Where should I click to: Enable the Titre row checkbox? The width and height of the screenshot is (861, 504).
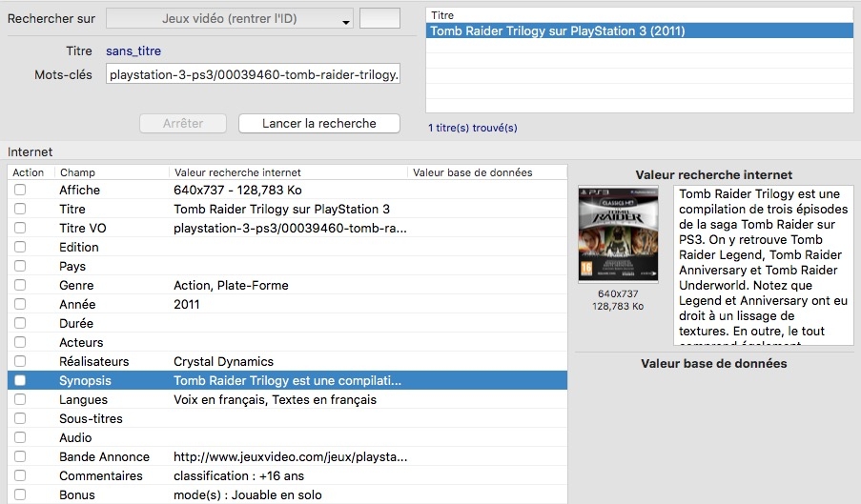tap(20, 210)
